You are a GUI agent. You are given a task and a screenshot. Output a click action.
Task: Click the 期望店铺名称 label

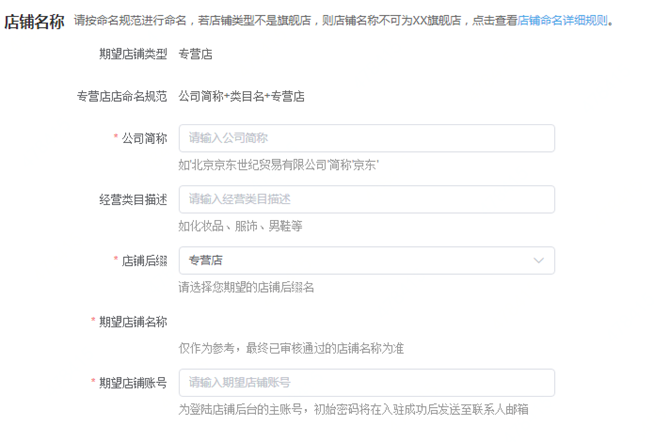click(x=133, y=322)
